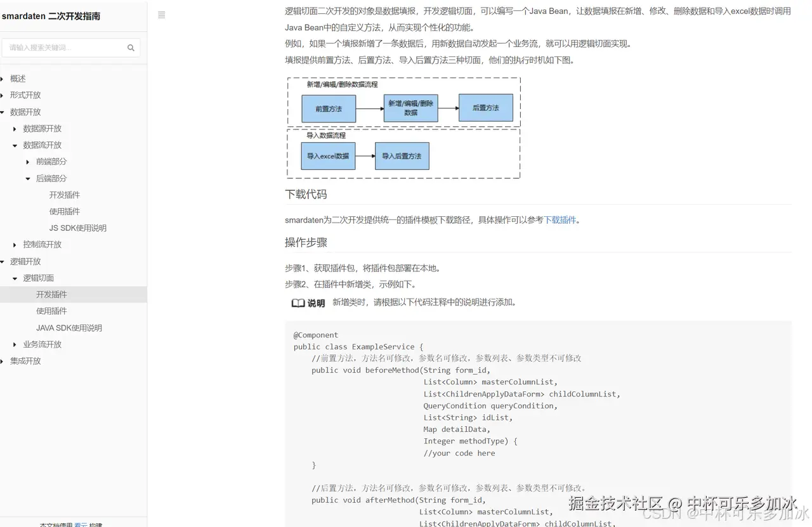This screenshot has height=527, width=812.
Task: Open the 形式开发 chapter
Action: click(x=25, y=95)
